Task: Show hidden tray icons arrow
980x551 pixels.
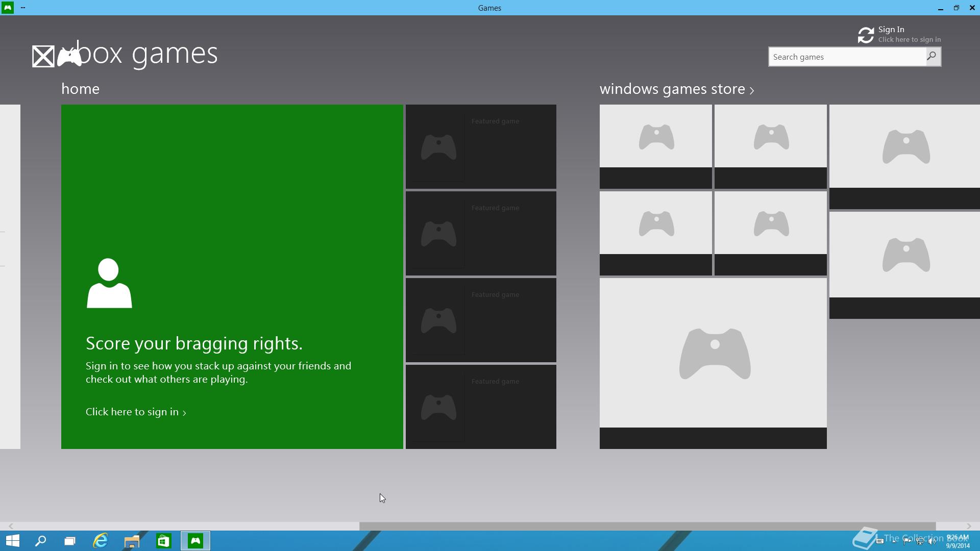Action: [x=894, y=541]
